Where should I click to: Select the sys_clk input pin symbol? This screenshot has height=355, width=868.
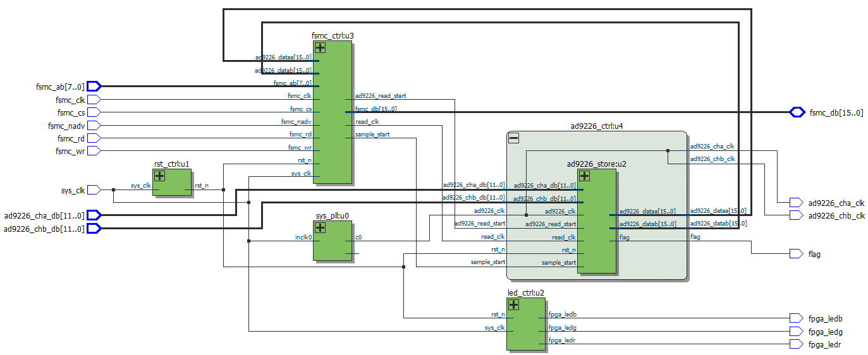pyautogui.click(x=94, y=190)
